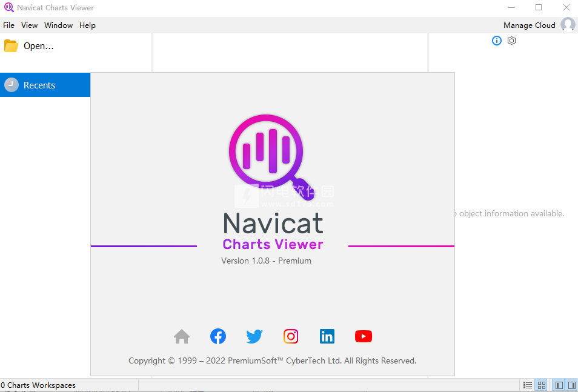Click the user avatar icon
The width and height of the screenshot is (578, 392).
[x=568, y=25]
